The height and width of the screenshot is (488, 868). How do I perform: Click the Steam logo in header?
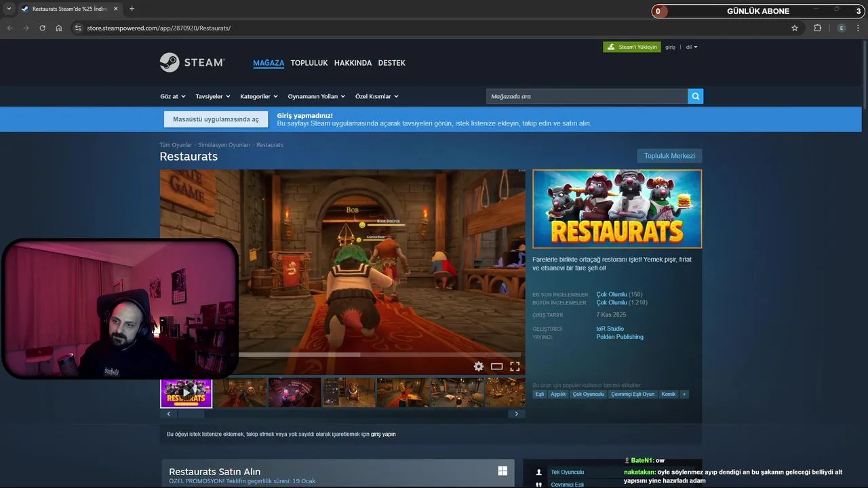tap(192, 62)
